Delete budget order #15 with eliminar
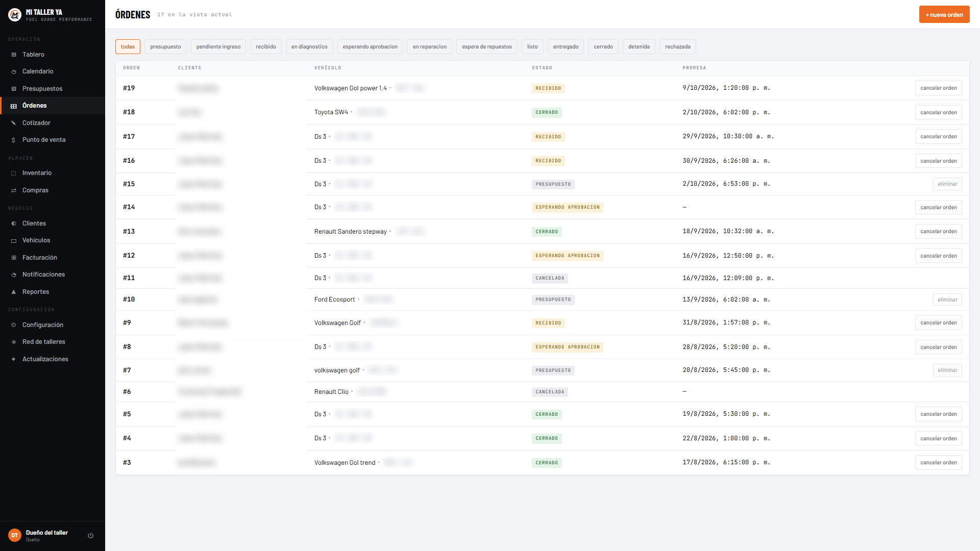This screenshot has width=980, height=551. pos(947,184)
